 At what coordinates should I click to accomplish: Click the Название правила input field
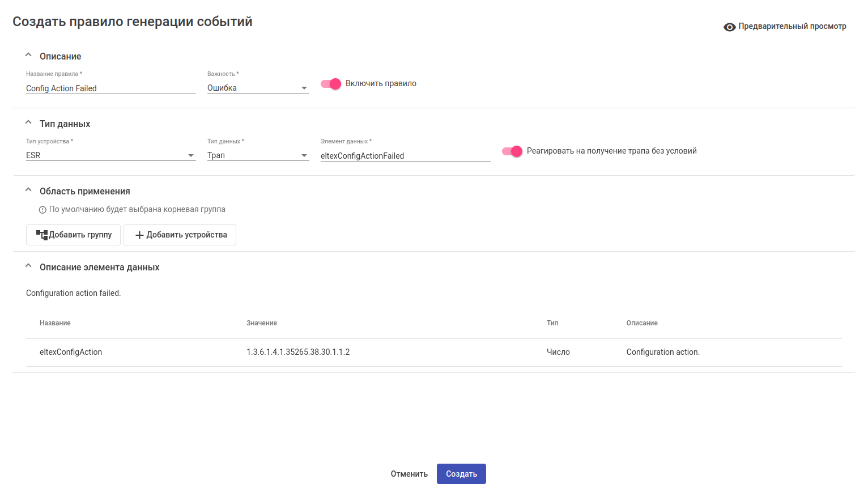(x=110, y=88)
